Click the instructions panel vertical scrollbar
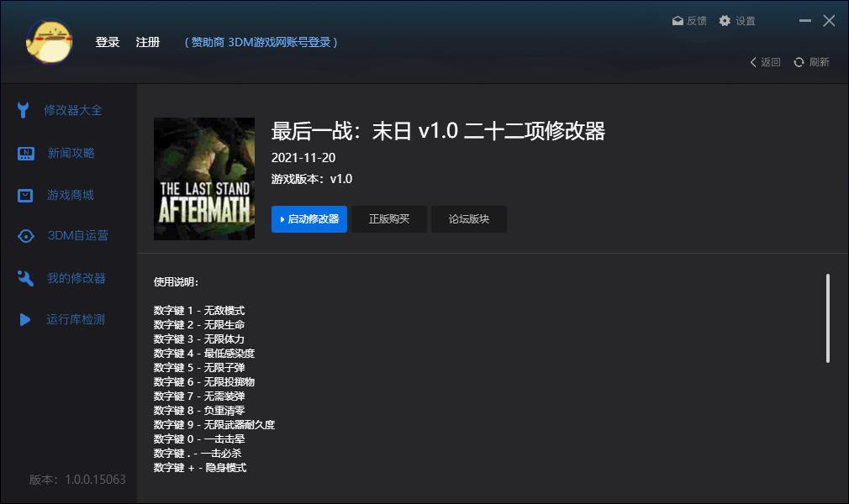This screenshot has height=504, width=849. point(828,318)
